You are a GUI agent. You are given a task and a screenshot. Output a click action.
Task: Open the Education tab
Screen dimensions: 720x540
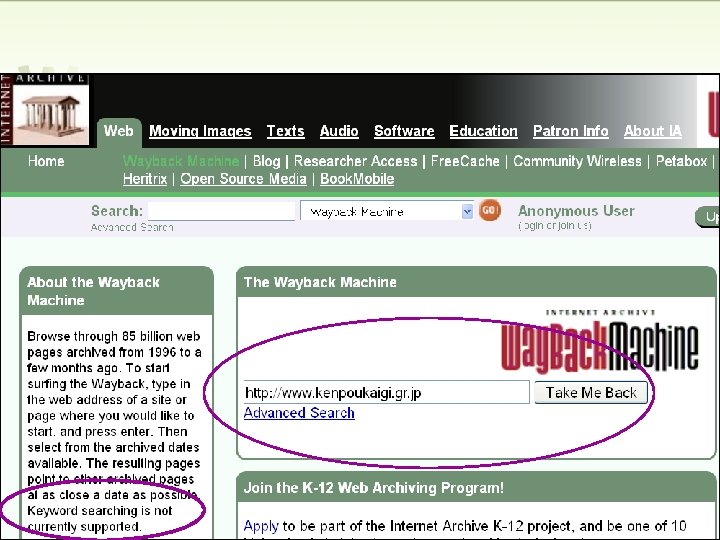[x=484, y=131]
